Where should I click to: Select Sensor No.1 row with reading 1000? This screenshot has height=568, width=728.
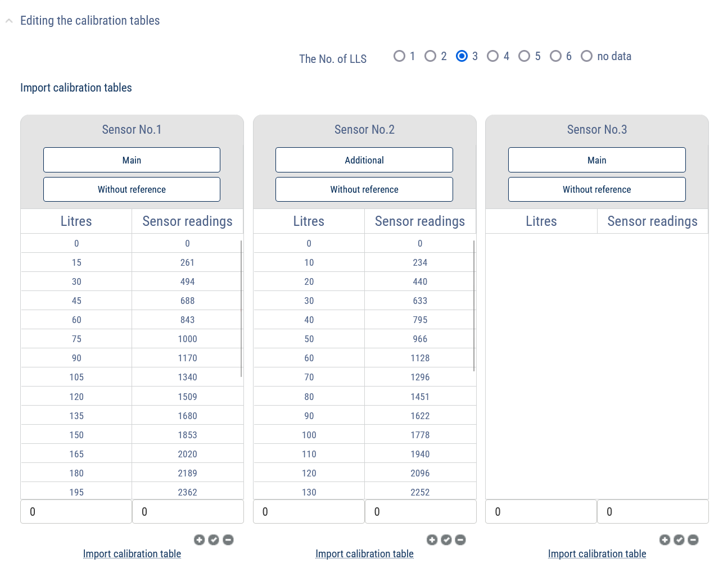tap(132, 339)
